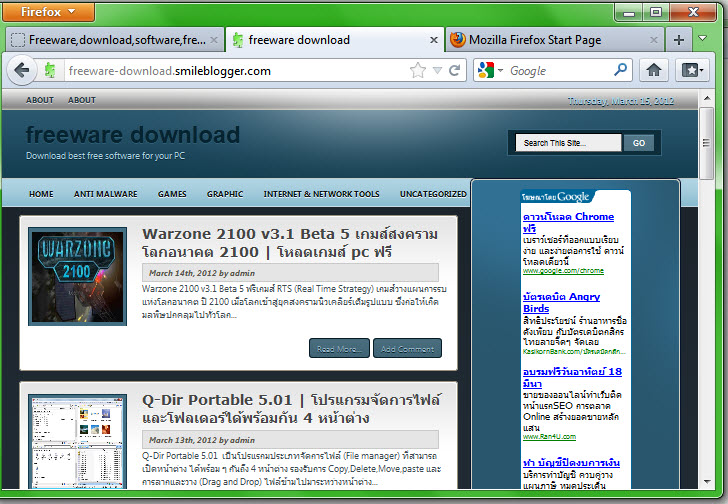Click the search magnifier icon in Google box
This screenshot has height=504, width=728.
620,70
